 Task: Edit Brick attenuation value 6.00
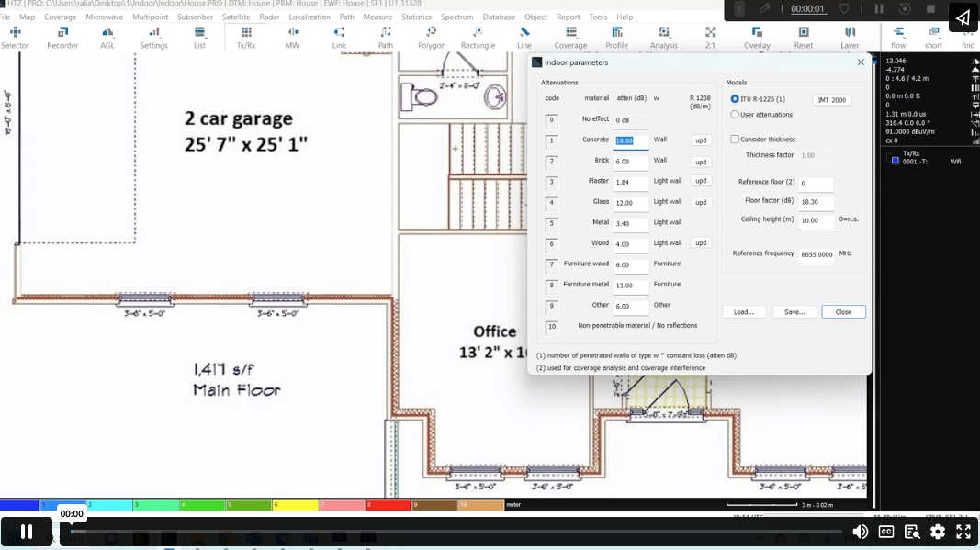(x=631, y=162)
